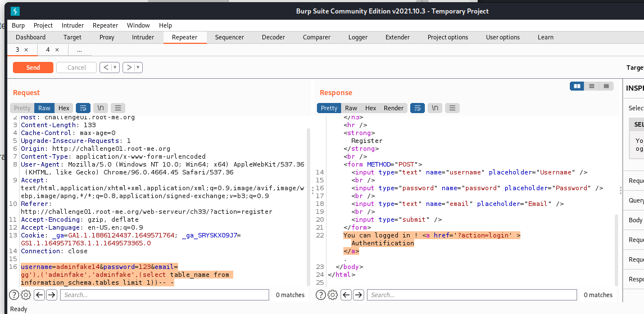The image size is (644, 314).
Task: Click the Burp Suite logo icon in title bar
Action: point(15,11)
